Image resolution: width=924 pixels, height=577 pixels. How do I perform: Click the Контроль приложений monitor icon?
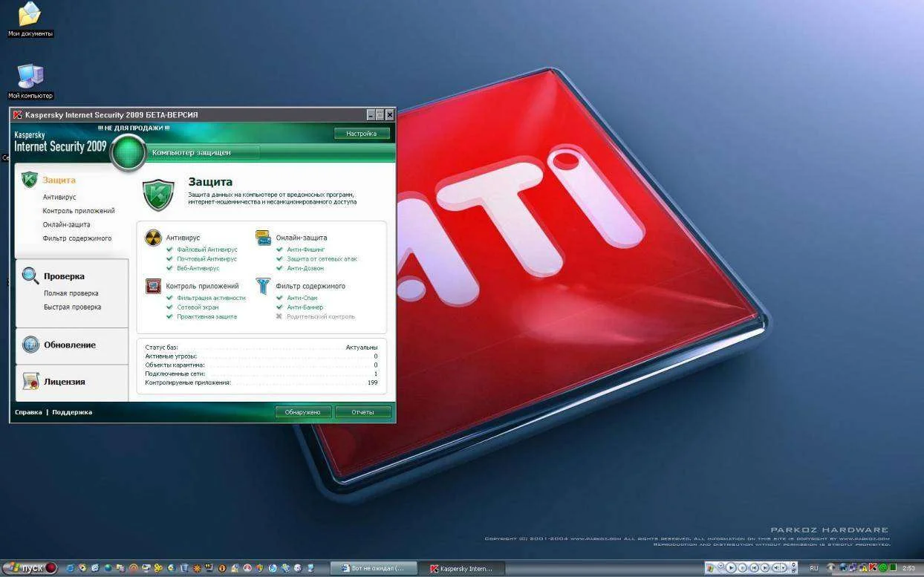pyautogui.click(x=153, y=286)
